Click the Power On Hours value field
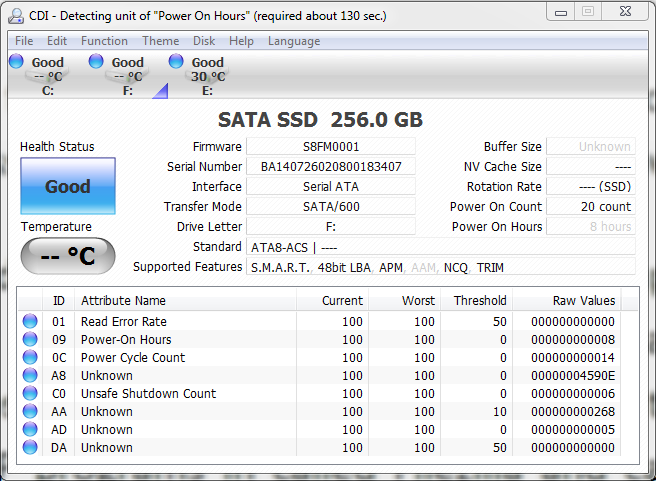The image size is (656, 481). [591, 227]
